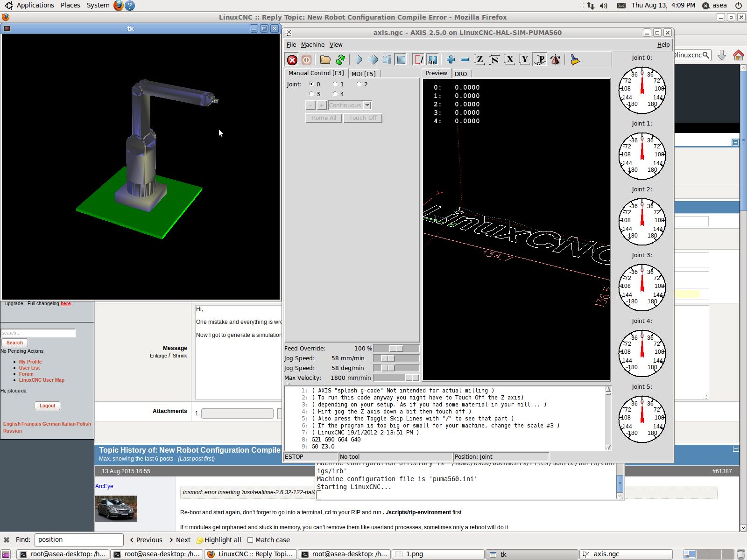
Task: Open LinuxCNC User Map link
Action: tap(42, 380)
